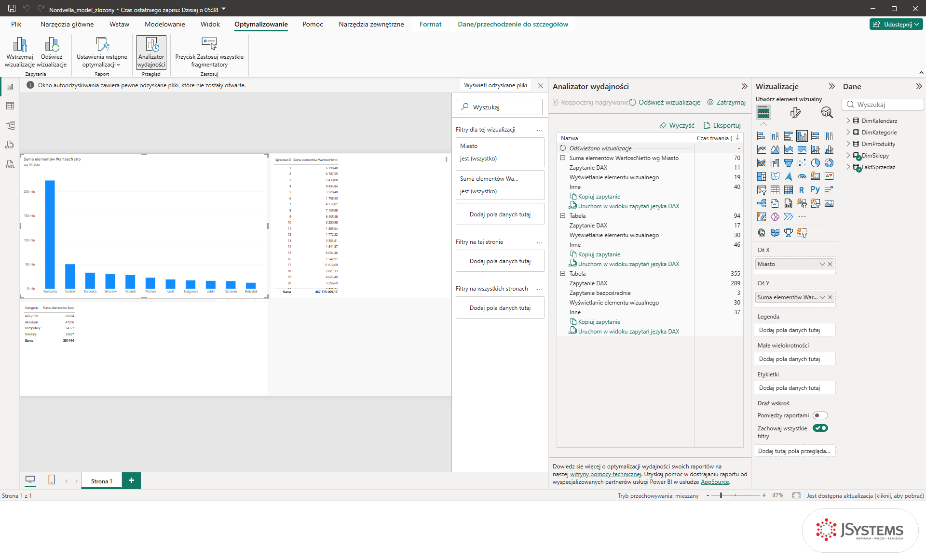The image size is (926, 560).
Task: Open the Format ribbon tab
Action: pos(430,24)
